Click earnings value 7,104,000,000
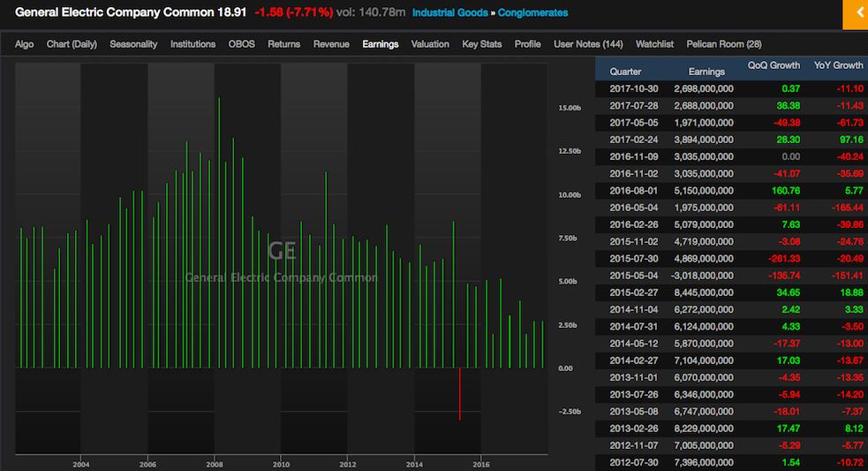The height and width of the screenshot is (471, 868). (x=704, y=361)
